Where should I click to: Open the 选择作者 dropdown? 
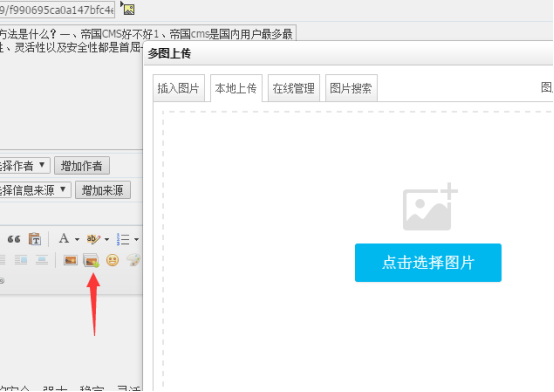tap(25, 165)
